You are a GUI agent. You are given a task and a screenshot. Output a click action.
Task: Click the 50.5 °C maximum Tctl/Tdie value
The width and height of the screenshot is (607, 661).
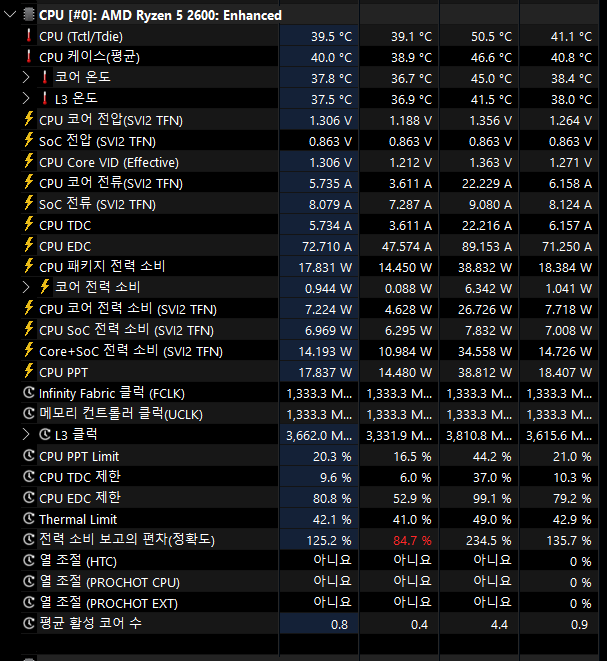(x=492, y=37)
